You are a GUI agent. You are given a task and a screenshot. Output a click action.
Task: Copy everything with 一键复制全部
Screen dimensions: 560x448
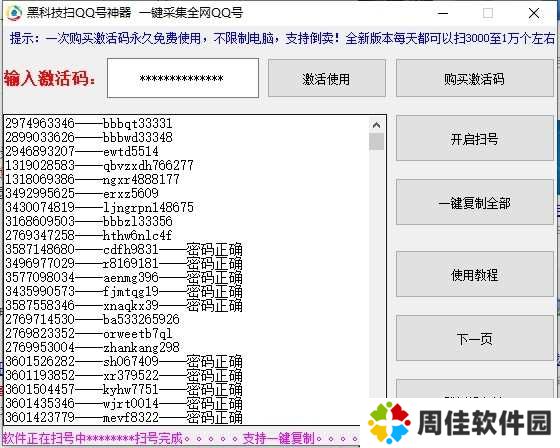point(474,203)
